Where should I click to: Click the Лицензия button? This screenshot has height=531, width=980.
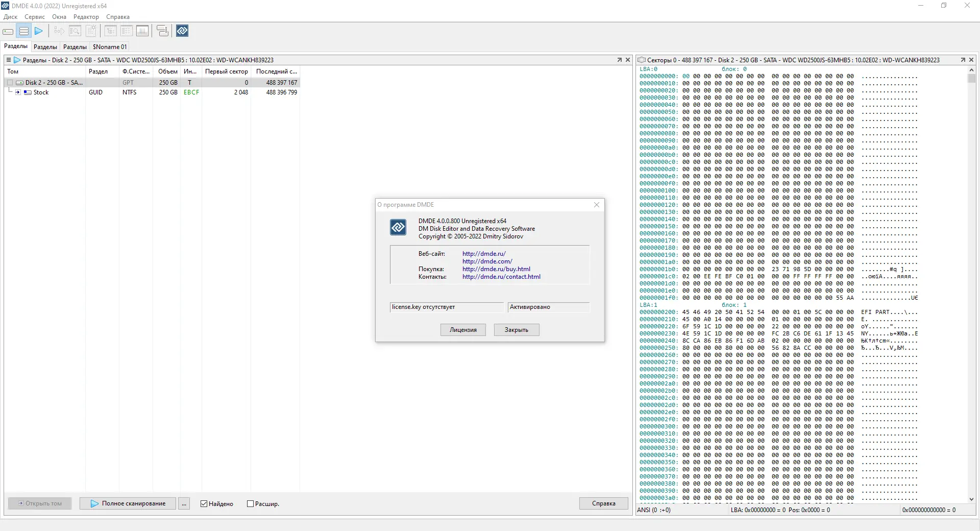(463, 330)
